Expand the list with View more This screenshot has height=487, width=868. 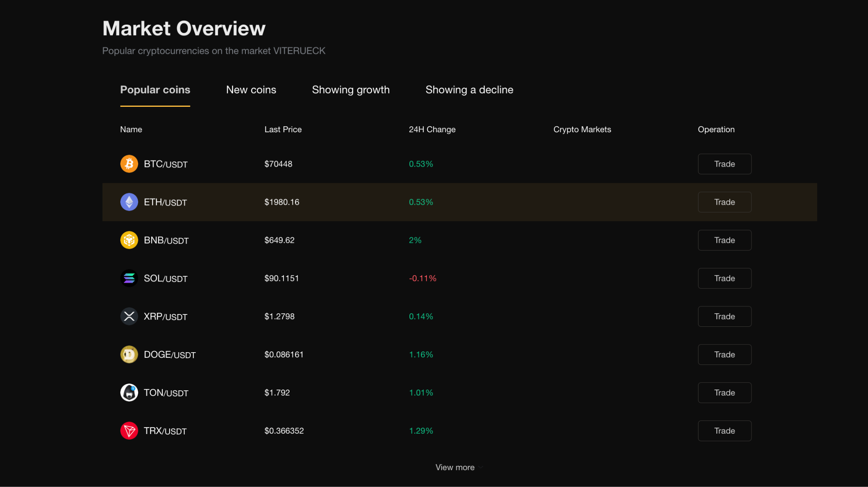[x=459, y=467]
